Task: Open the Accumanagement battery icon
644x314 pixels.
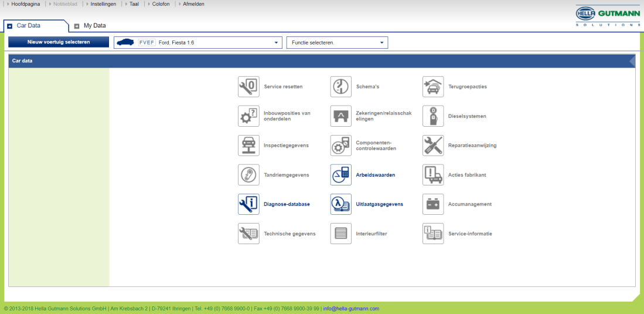Action: click(x=433, y=204)
